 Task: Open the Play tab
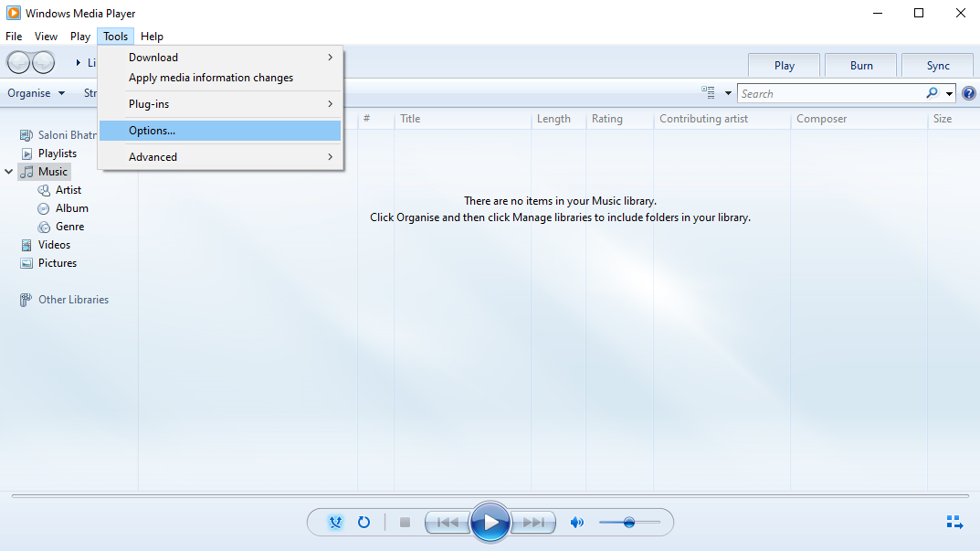pyautogui.click(x=785, y=66)
